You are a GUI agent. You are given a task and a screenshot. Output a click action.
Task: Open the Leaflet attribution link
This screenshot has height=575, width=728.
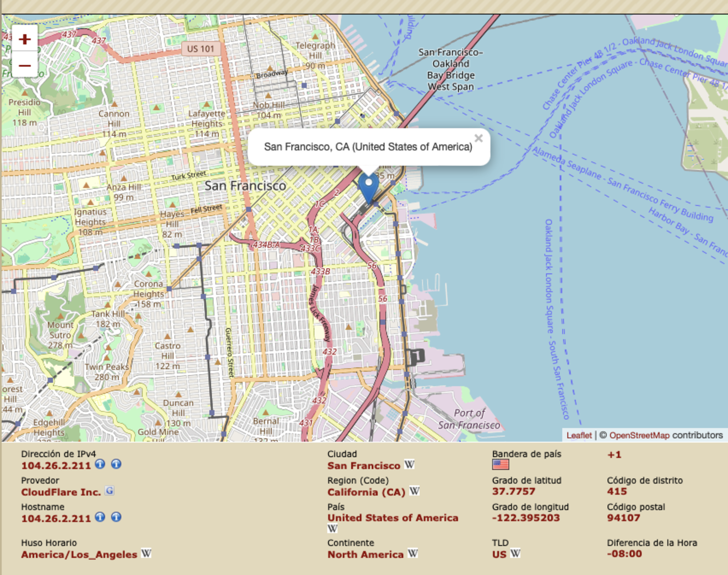click(x=579, y=435)
